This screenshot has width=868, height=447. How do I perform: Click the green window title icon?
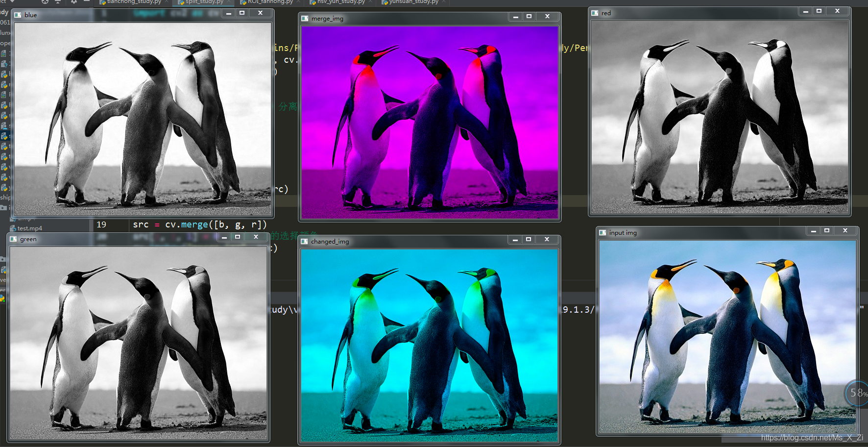pyautogui.click(x=13, y=239)
